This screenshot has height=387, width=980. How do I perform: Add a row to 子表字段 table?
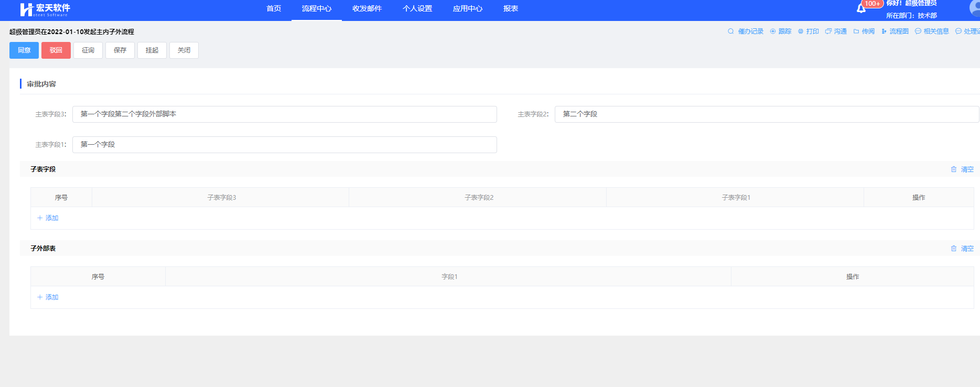(x=48, y=218)
